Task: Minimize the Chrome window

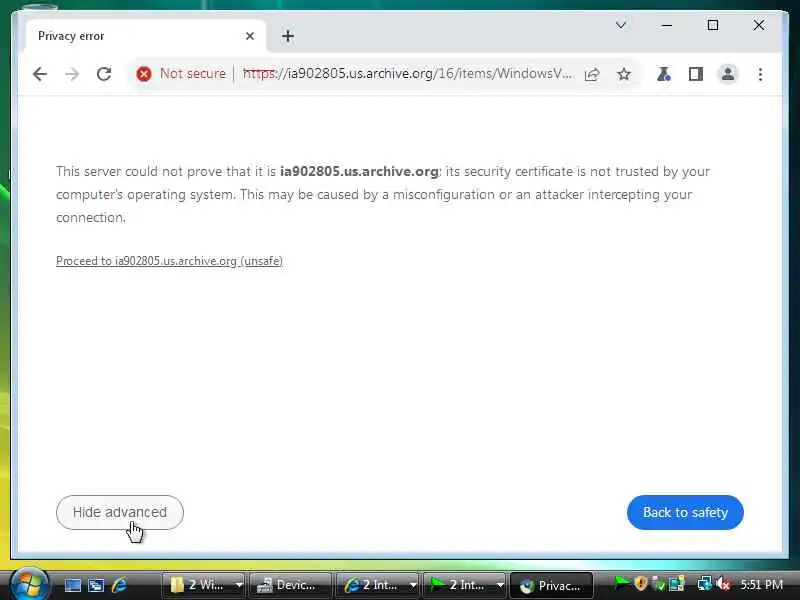Action: click(x=666, y=25)
